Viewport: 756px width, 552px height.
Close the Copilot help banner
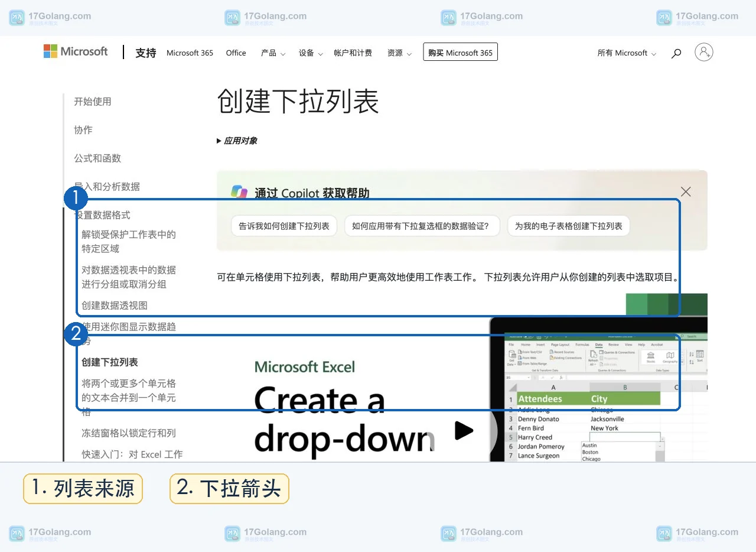pos(686,191)
